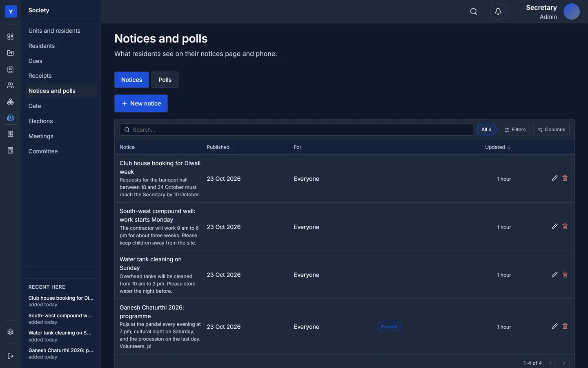The image size is (588, 368).
Task: Open notifications bell
Action: click(x=498, y=11)
